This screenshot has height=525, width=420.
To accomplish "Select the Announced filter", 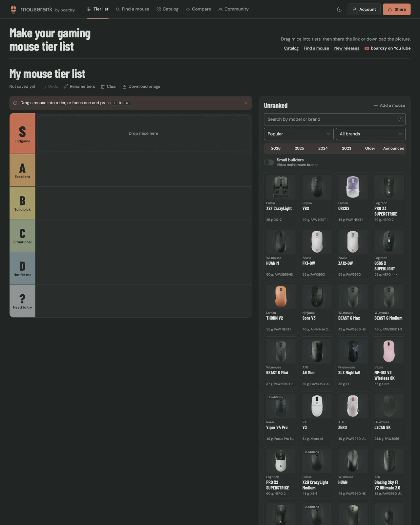I will coord(394,148).
